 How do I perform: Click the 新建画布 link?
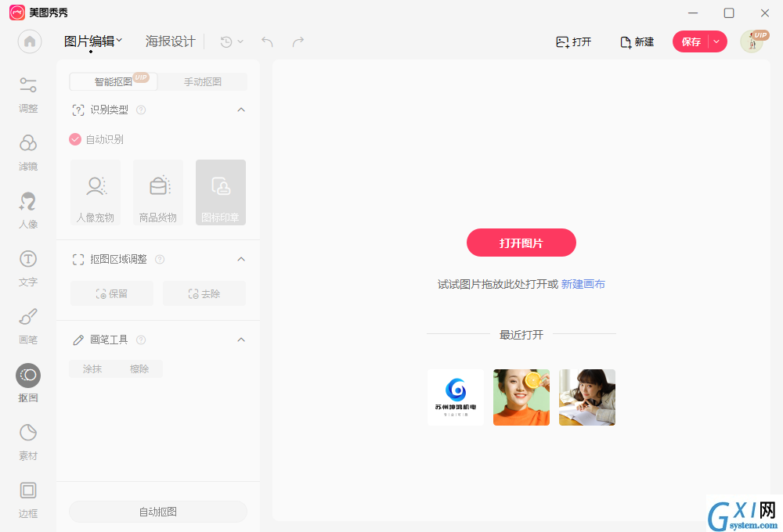click(x=583, y=284)
